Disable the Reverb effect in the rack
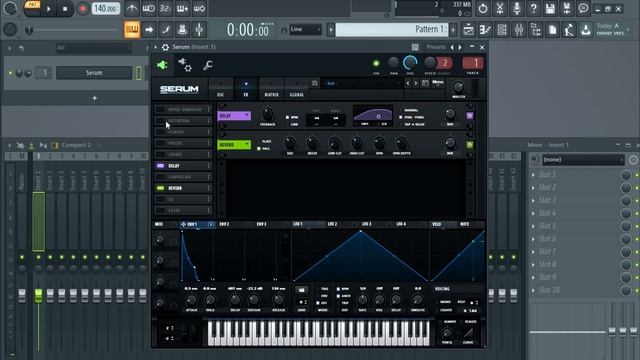 coord(160,188)
